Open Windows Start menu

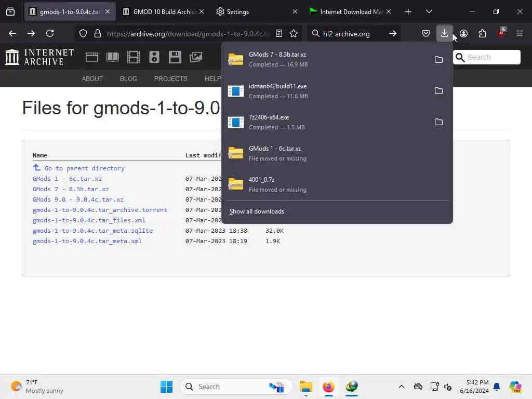tap(166, 387)
